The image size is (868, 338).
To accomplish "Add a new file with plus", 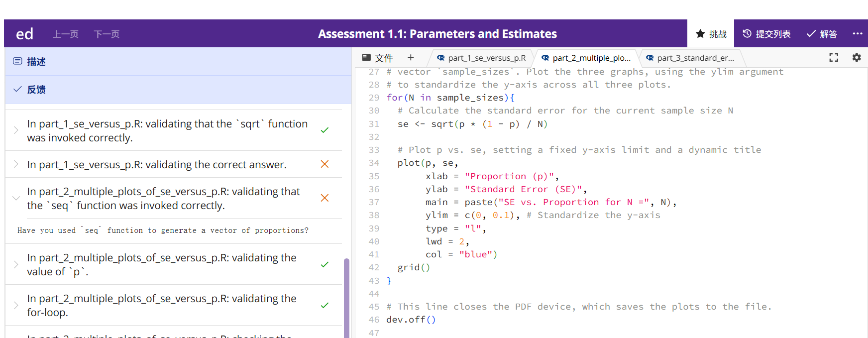I will [411, 57].
